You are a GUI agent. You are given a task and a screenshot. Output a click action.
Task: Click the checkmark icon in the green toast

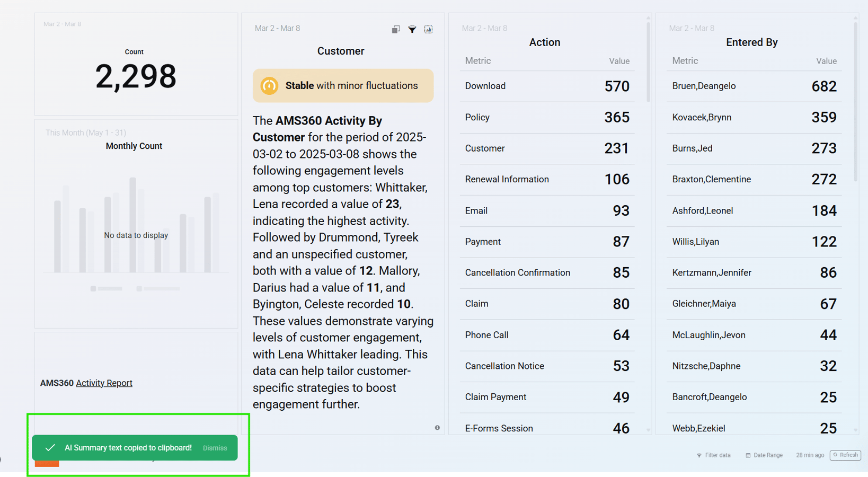50,448
